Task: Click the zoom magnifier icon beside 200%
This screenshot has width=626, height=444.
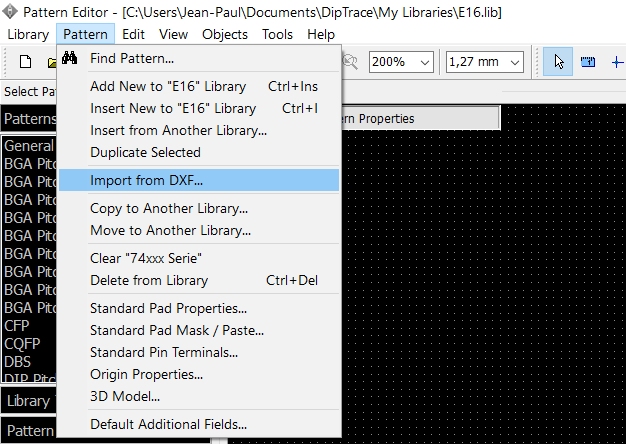Action: 351,62
